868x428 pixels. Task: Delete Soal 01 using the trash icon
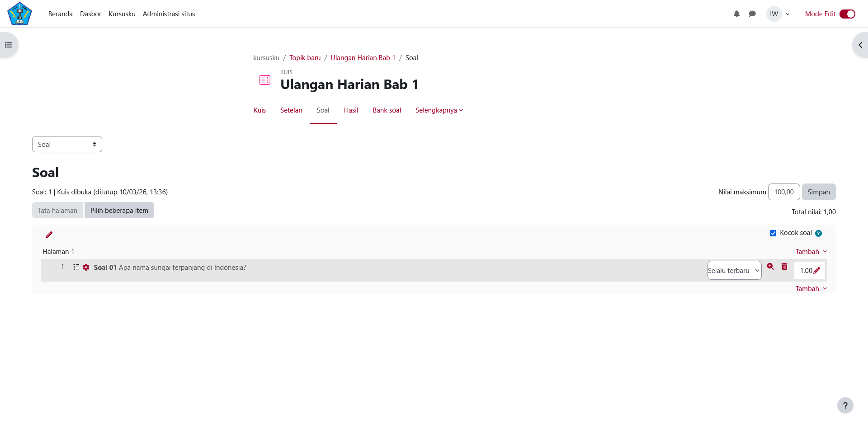tap(784, 267)
